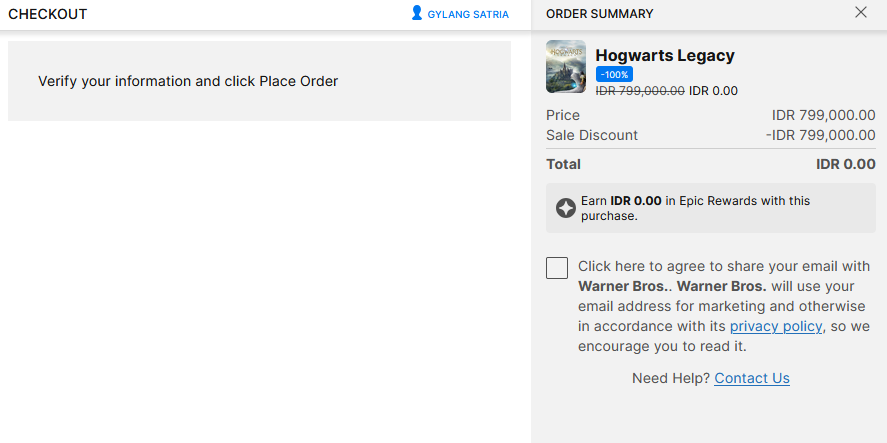The height and width of the screenshot is (443, 887).
Task: Click the Hogwarts Legacy cover thumbnail
Action: tap(566, 67)
